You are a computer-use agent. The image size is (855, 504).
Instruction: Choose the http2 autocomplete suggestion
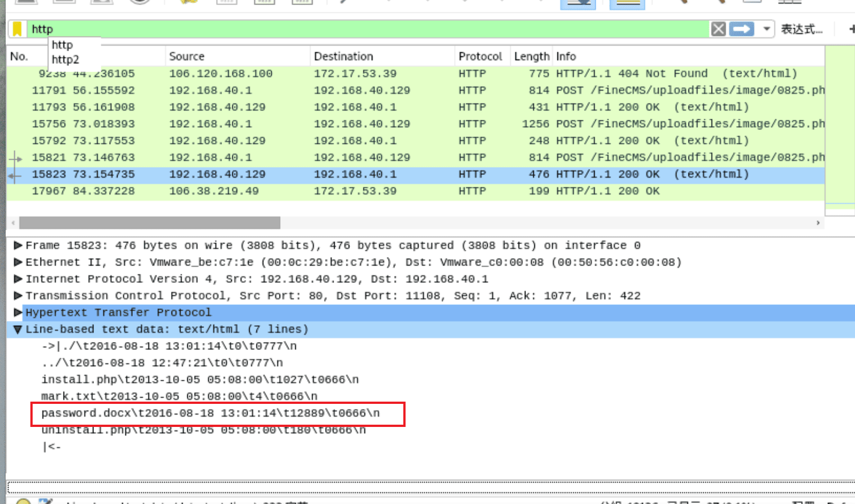click(x=65, y=59)
